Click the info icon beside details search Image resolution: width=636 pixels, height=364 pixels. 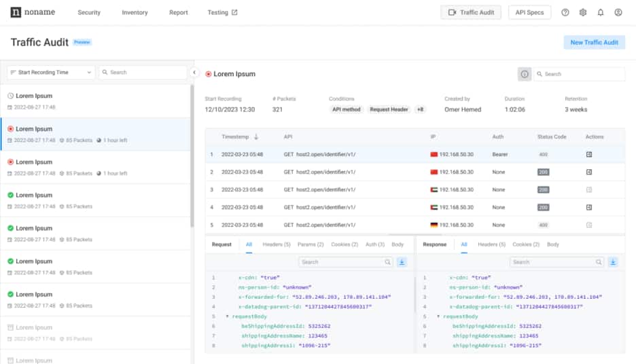pos(524,74)
